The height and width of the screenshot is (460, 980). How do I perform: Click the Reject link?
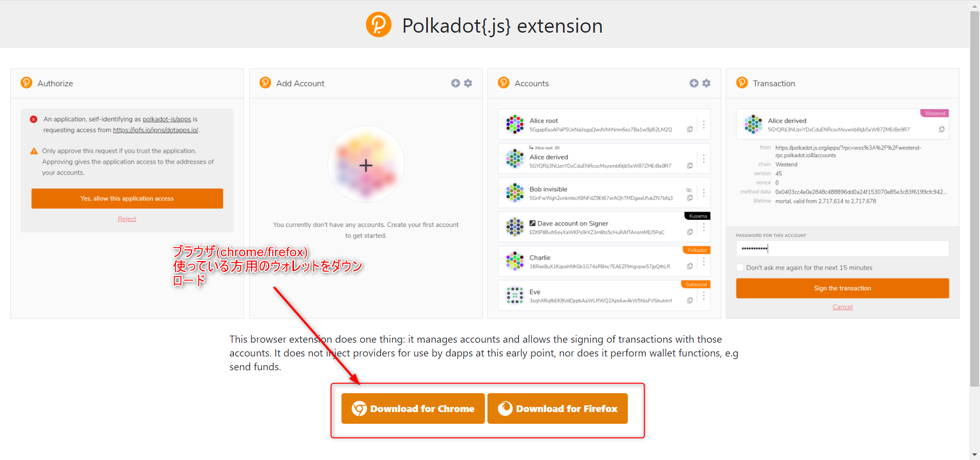(127, 219)
